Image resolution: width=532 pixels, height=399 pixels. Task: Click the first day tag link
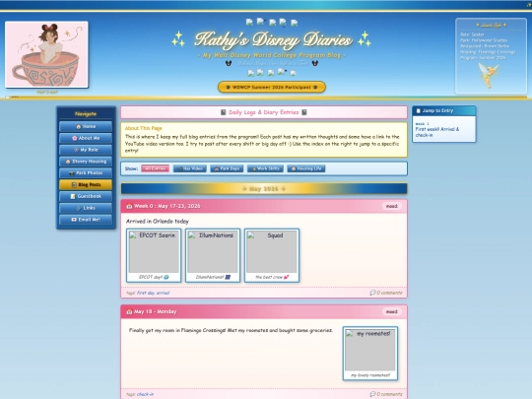click(x=146, y=293)
